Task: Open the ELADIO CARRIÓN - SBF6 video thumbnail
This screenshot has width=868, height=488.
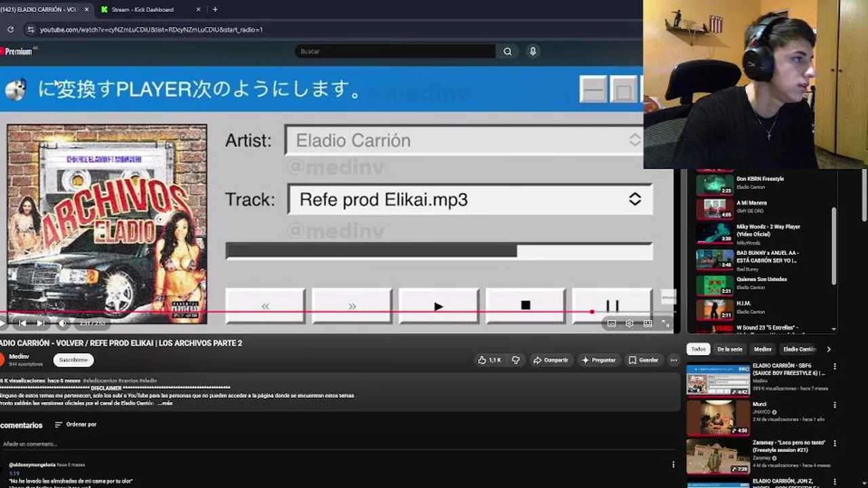Action: coord(717,380)
